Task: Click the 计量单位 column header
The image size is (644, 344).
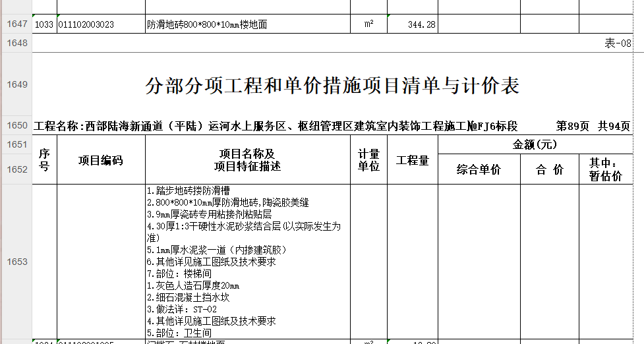Action: click(369, 159)
